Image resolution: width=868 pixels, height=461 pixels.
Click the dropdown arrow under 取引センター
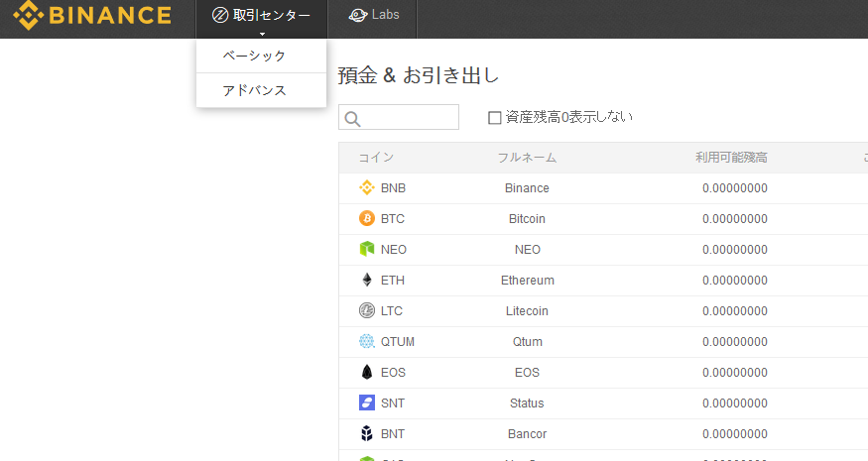[x=263, y=35]
